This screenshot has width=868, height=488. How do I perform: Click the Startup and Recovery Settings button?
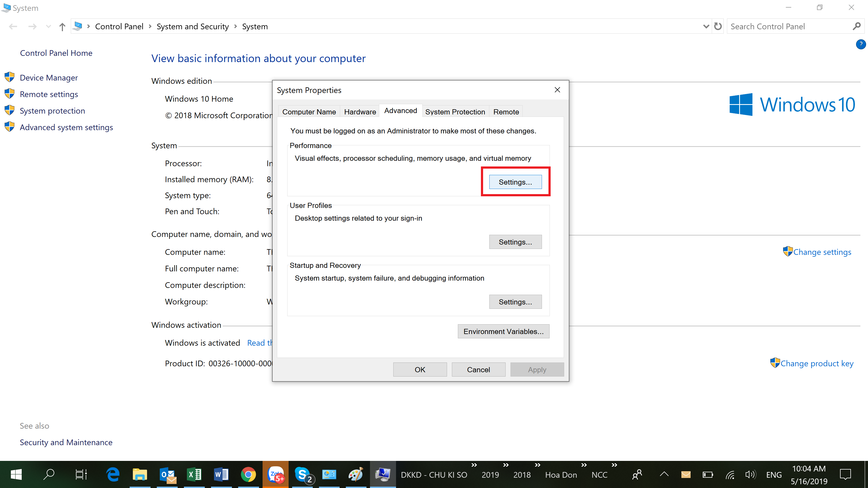tap(515, 302)
